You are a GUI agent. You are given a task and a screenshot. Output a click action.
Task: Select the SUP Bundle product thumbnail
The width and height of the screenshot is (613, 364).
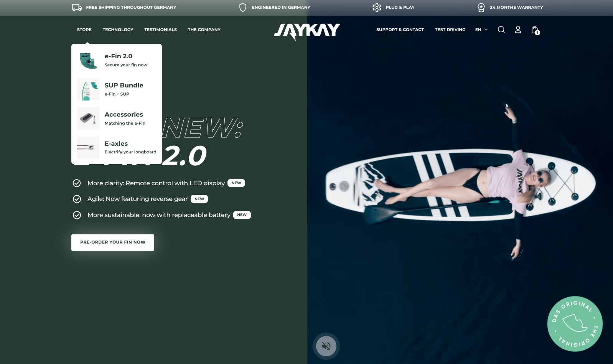[x=88, y=89]
